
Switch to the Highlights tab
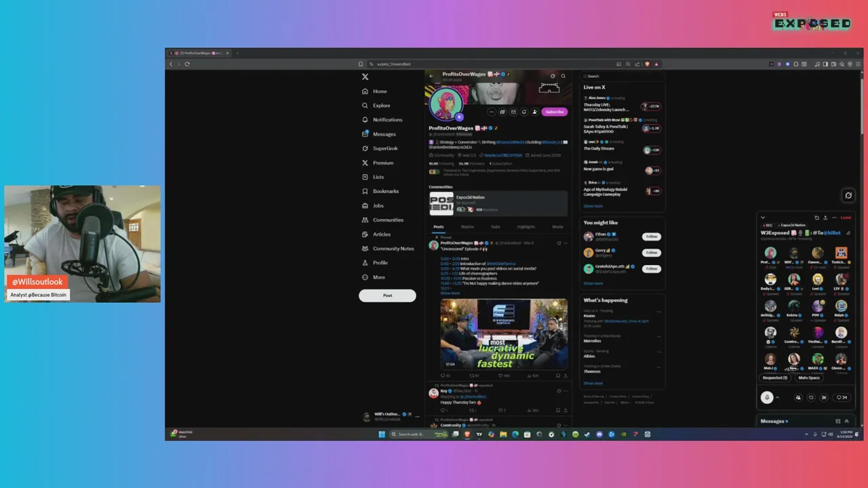526,227
